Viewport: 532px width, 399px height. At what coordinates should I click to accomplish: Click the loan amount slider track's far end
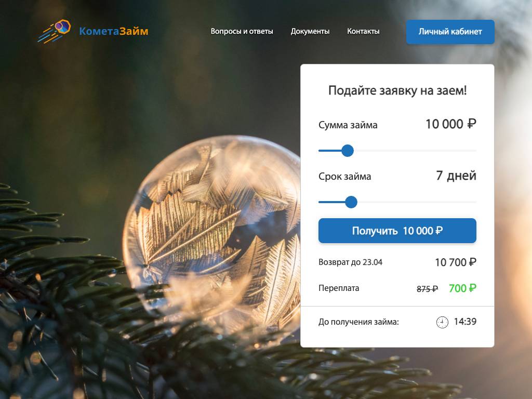(x=474, y=151)
